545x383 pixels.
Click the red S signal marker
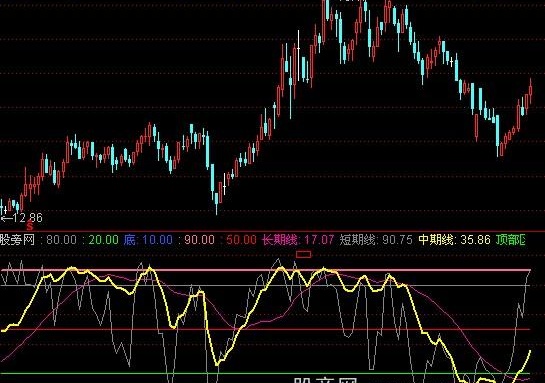(x=30, y=226)
